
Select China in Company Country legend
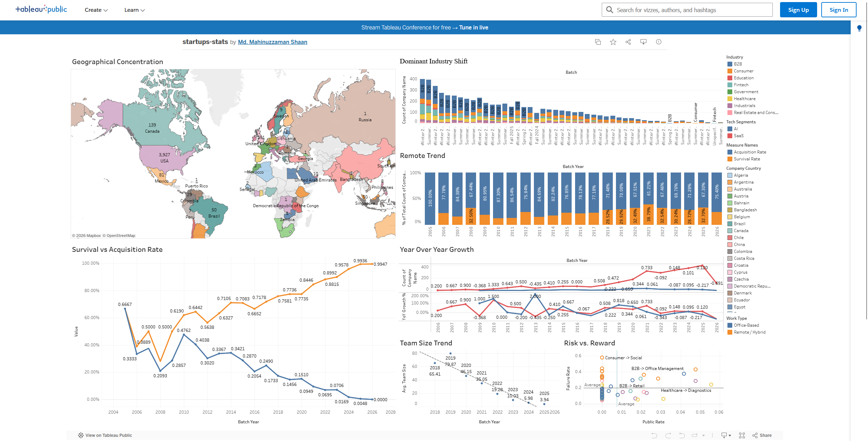736,245
